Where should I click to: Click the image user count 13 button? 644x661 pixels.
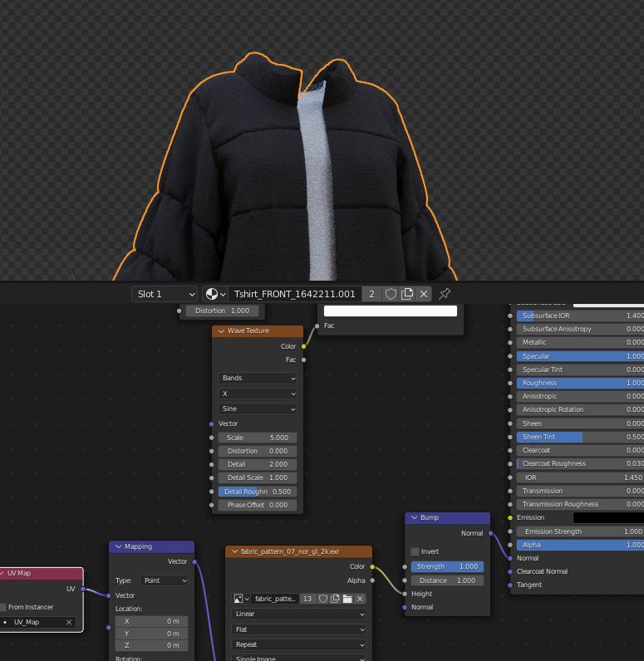pyautogui.click(x=307, y=599)
